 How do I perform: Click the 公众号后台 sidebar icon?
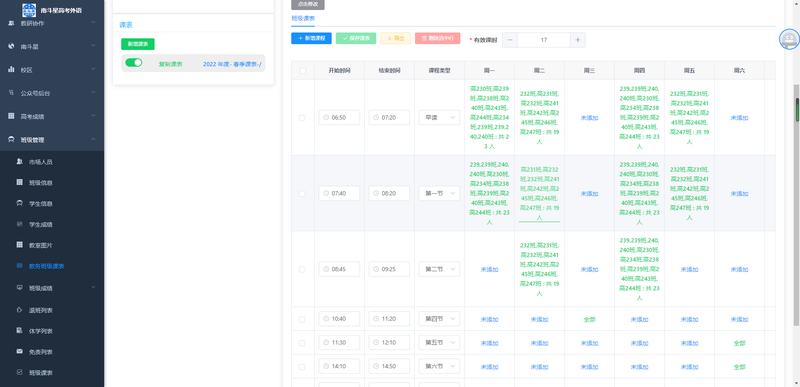click(11, 93)
